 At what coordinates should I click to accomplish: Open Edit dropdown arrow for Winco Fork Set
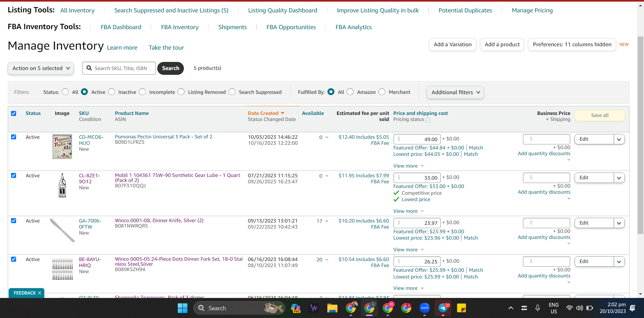coord(619,262)
